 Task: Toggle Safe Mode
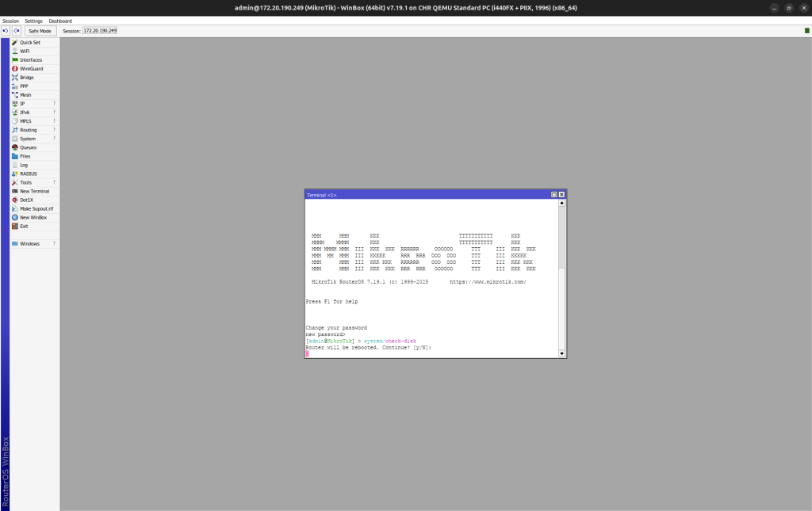pyautogui.click(x=40, y=31)
